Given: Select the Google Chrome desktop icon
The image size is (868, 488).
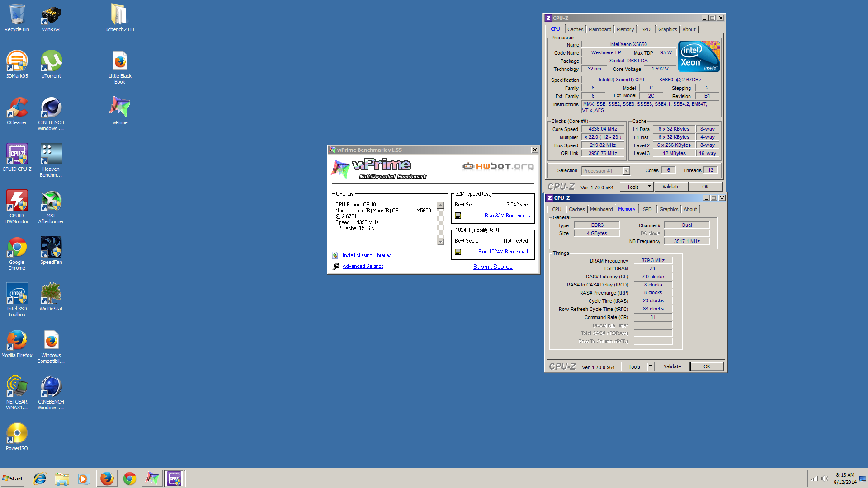Looking at the screenshot, I should (17, 253).
